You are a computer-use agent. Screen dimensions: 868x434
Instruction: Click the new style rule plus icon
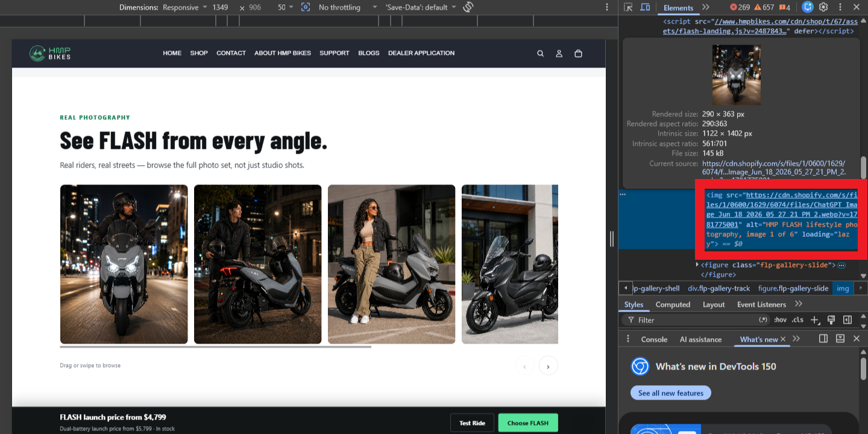pyautogui.click(x=815, y=320)
